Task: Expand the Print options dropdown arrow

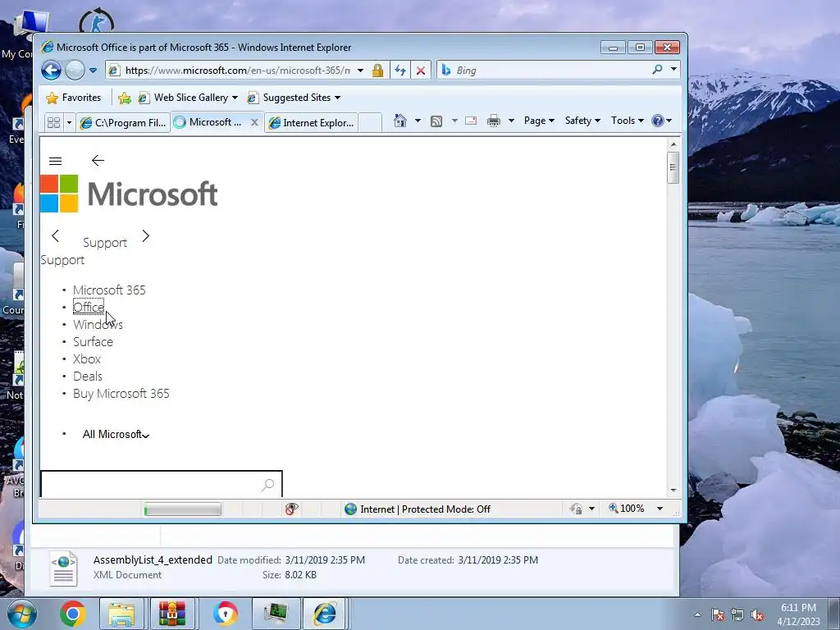Action: click(511, 121)
